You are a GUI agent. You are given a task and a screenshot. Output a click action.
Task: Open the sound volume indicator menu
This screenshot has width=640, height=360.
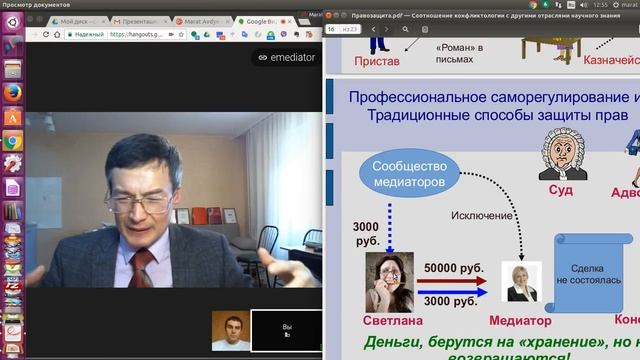click(584, 5)
